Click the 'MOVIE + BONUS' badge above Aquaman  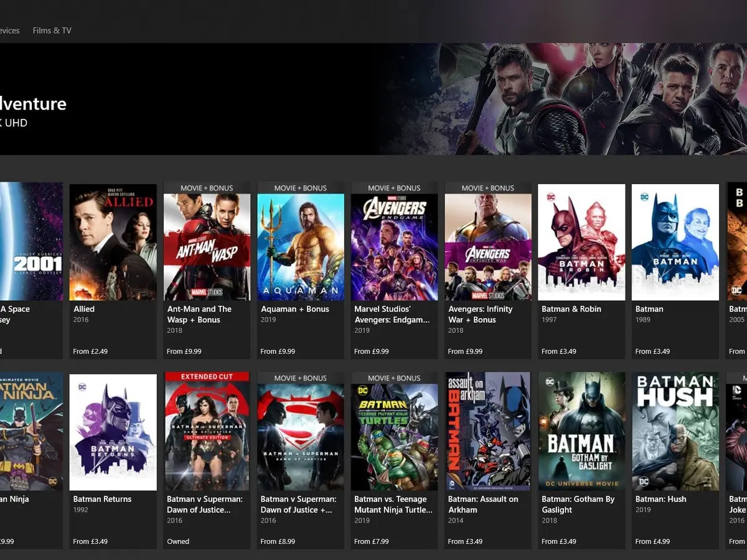301,188
